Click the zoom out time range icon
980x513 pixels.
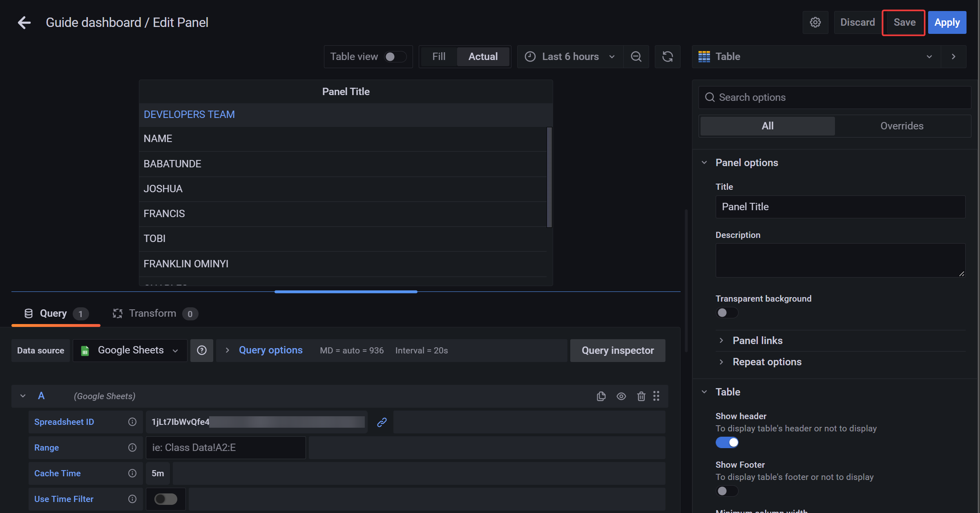point(636,57)
